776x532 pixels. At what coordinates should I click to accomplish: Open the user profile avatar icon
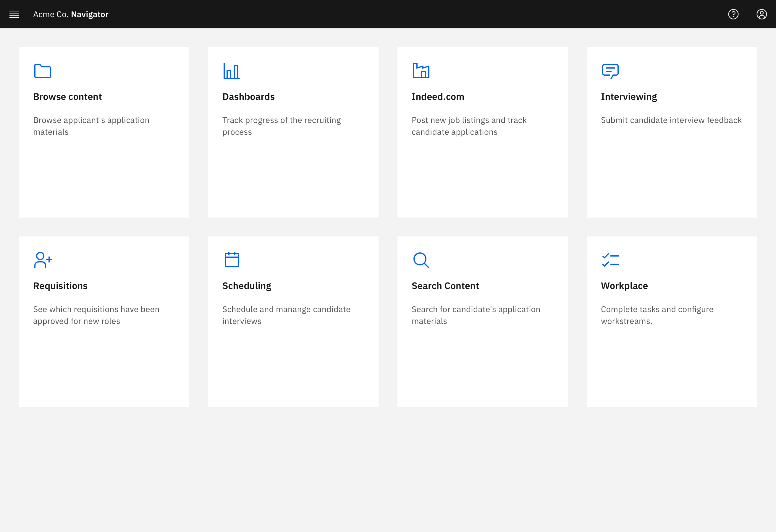coord(762,14)
